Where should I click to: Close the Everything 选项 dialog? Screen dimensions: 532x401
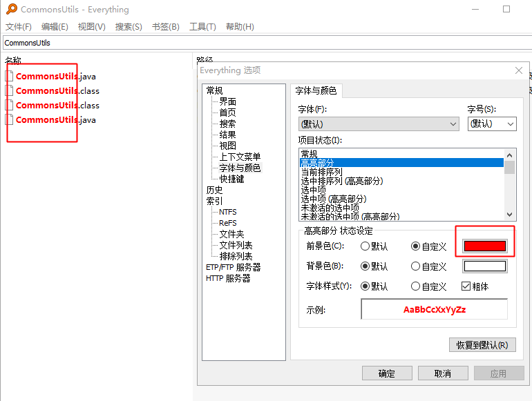click(x=518, y=70)
